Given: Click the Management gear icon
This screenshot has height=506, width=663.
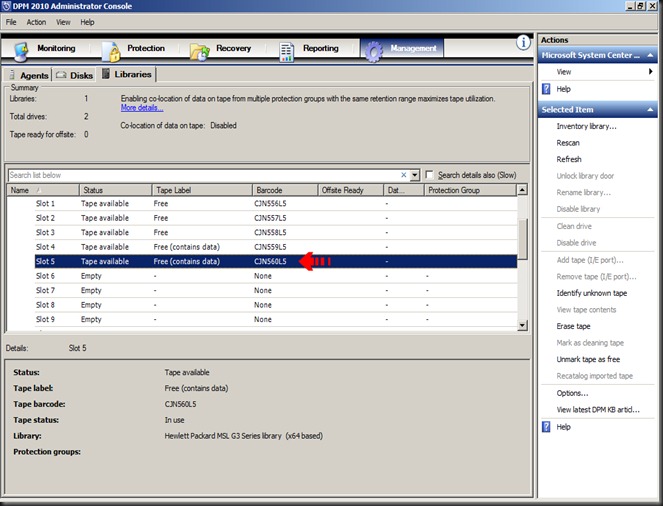Looking at the screenshot, I should point(374,51).
